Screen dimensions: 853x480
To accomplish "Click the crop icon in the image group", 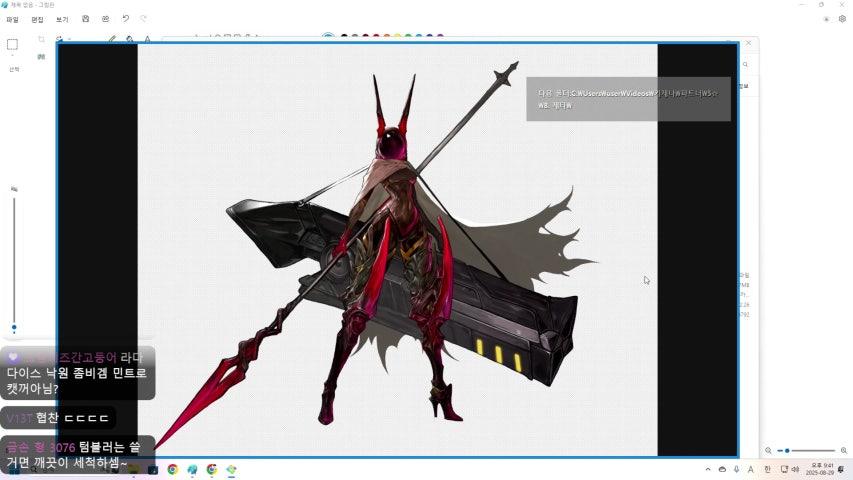I will [41, 39].
